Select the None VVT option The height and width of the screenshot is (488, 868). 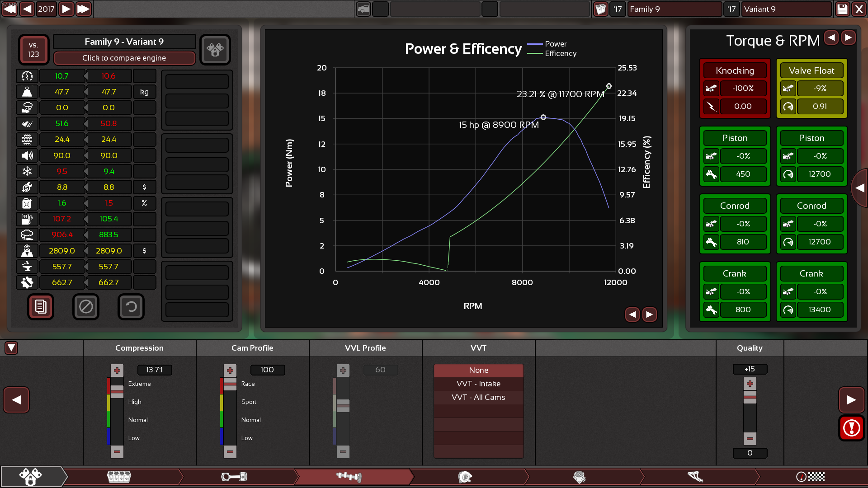click(x=478, y=370)
